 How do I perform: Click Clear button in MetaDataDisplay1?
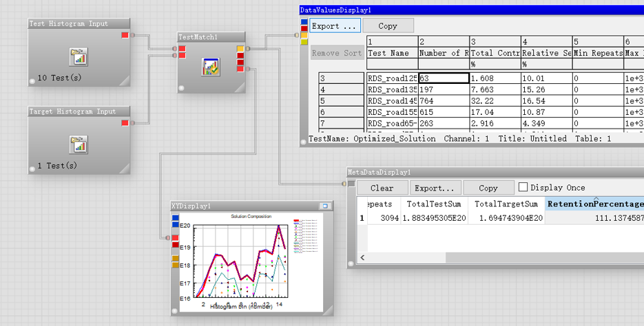pyautogui.click(x=382, y=188)
